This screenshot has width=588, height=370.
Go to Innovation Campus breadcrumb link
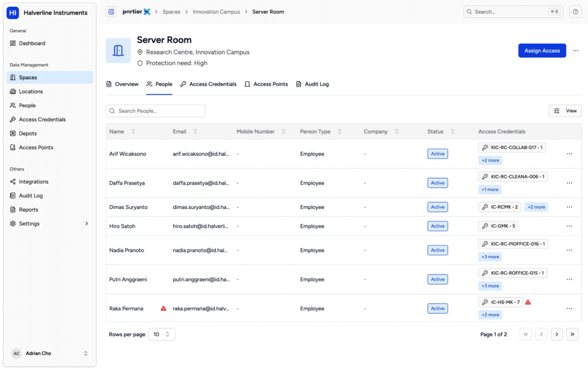pyautogui.click(x=216, y=12)
